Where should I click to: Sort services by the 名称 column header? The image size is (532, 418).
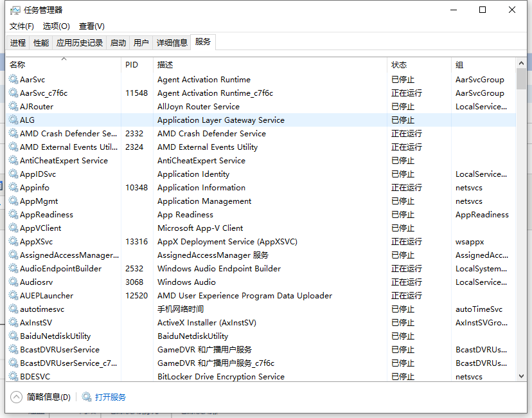pos(18,65)
